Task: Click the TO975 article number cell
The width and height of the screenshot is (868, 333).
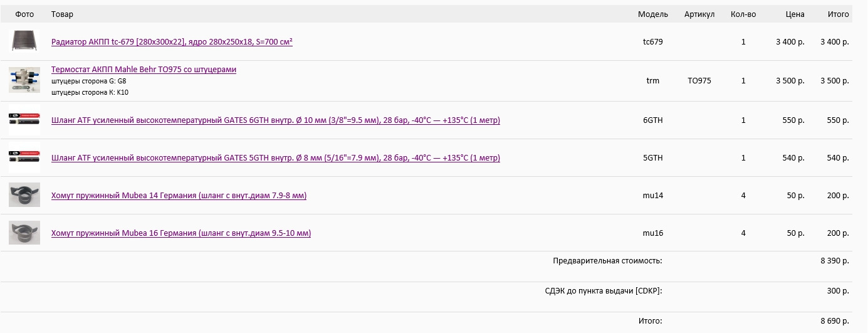Action: (x=699, y=81)
